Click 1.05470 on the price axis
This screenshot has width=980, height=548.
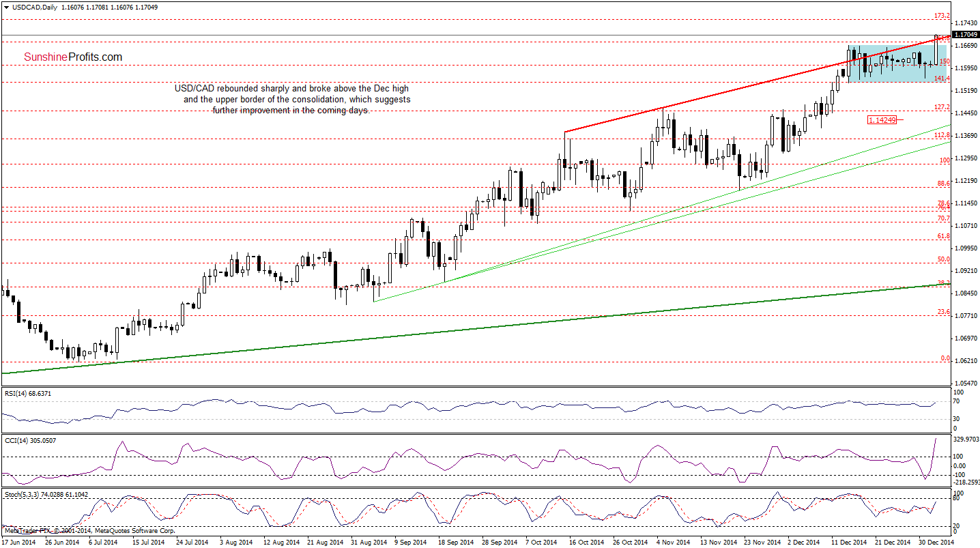pos(966,384)
